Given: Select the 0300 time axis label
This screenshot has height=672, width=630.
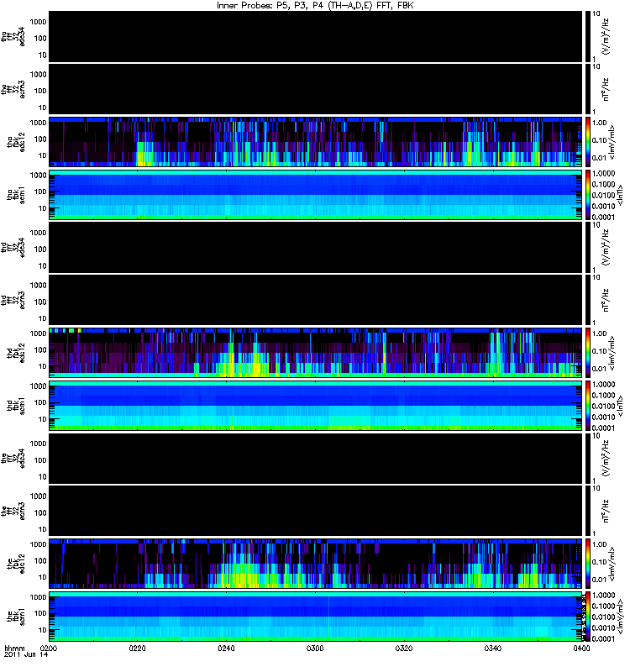Looking at the screenshot, I should pos(315,648).
